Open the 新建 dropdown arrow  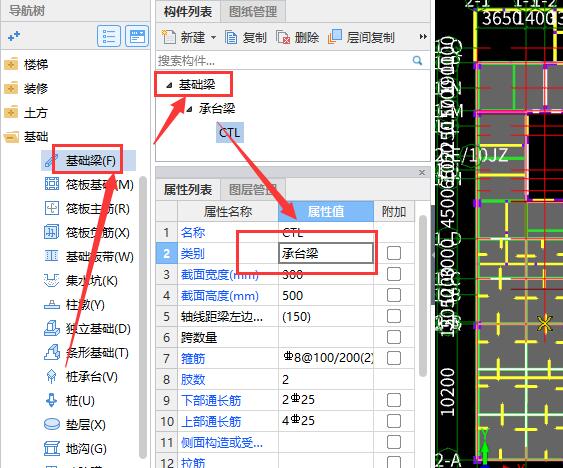coord(213,37)
